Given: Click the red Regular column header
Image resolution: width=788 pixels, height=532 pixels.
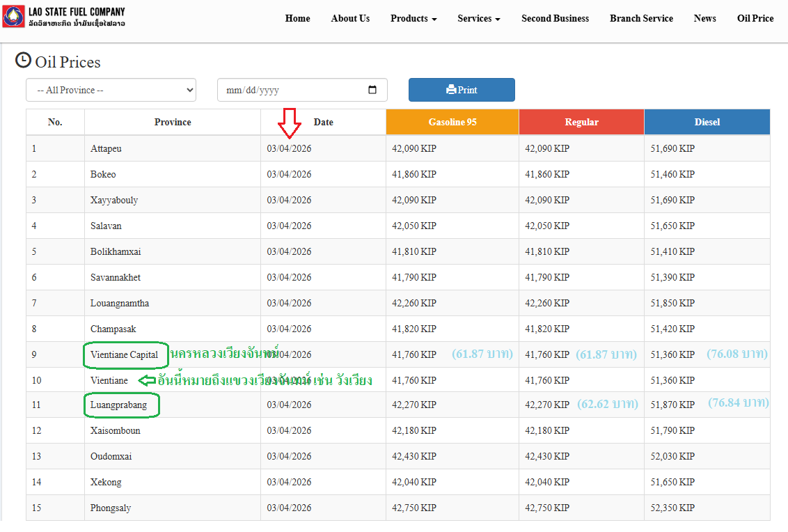Looking at the screenshot, I should click(x=581, y=122).
